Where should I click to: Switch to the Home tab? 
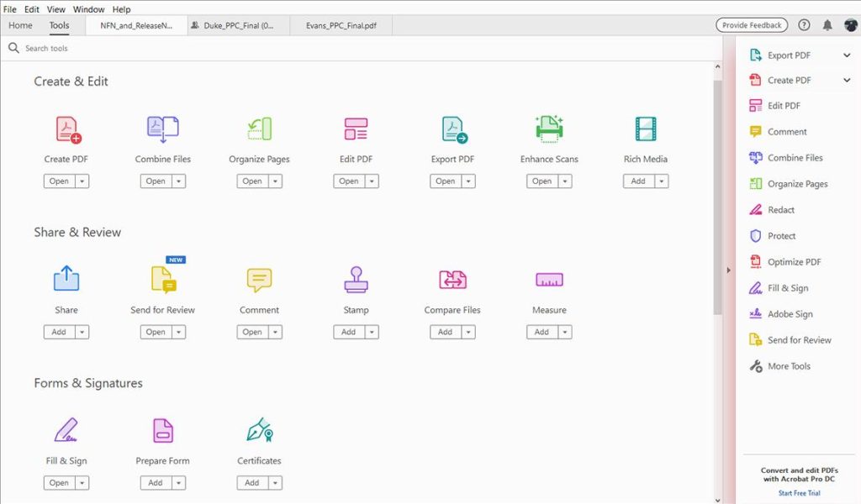click(20, 25)
